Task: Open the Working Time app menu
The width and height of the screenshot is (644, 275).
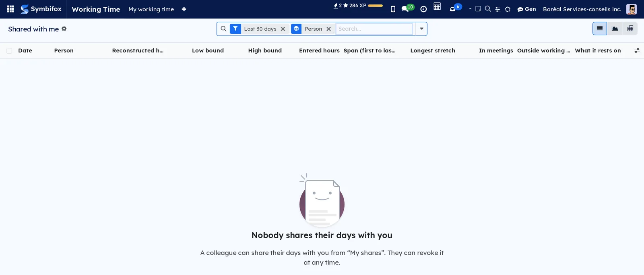Action: 96,9
